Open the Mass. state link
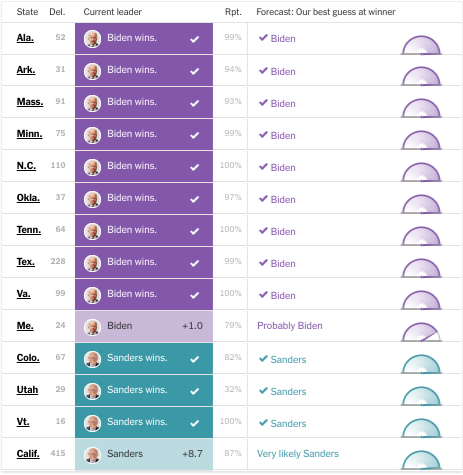 coord(30,102)
